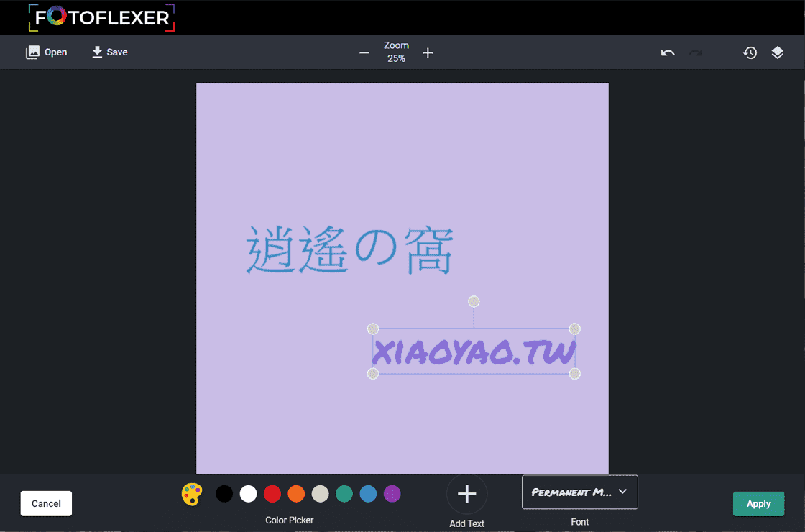The image size is (805, 532).
Task: Open the custom Color Picker palette
Action: (x=192, y=494)
